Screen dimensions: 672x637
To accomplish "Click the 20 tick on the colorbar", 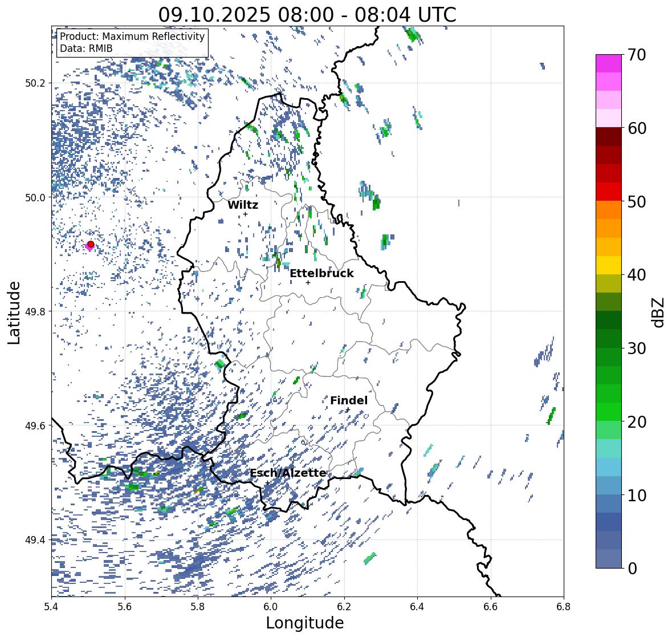I will pyautogui.click(x=637, y=422).
